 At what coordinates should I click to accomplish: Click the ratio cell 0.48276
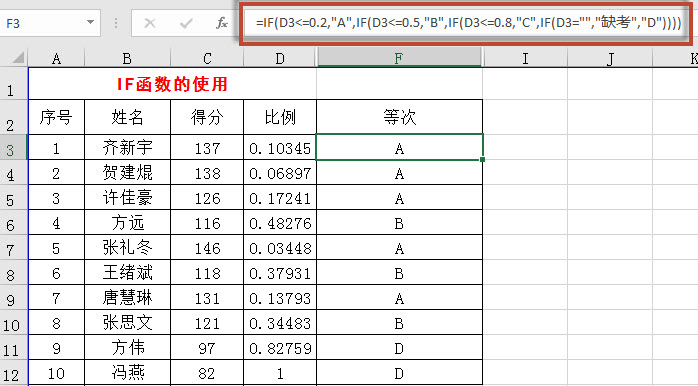tap(280, 222)
